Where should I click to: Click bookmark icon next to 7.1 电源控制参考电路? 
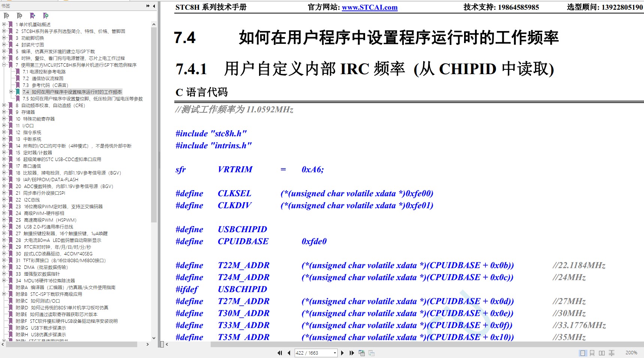click(x=18, y=72)
